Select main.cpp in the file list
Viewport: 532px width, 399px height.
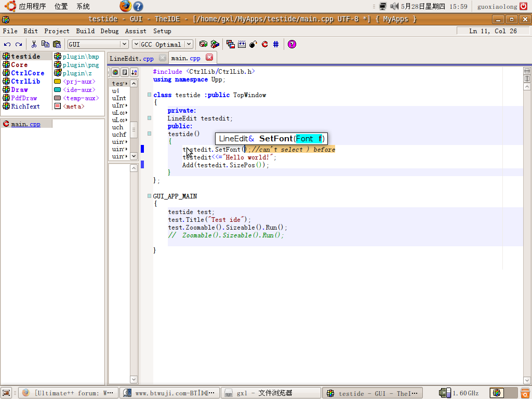coord(25,124)
